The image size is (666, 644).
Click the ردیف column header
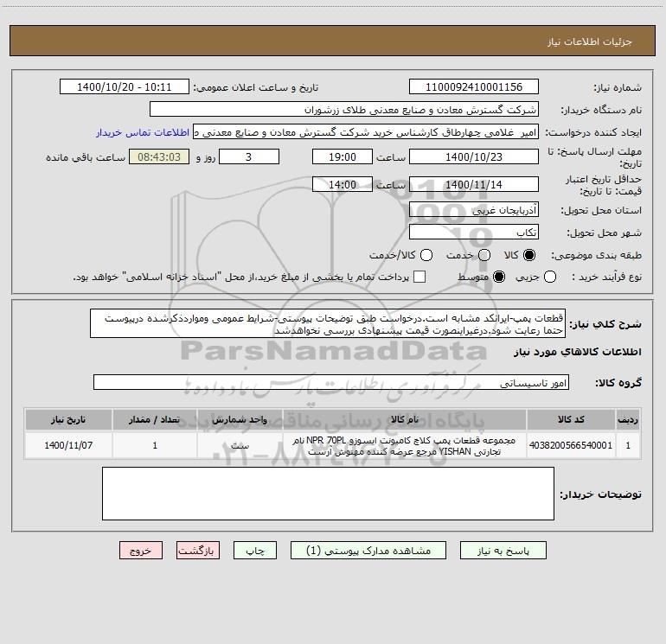[628, 419]
